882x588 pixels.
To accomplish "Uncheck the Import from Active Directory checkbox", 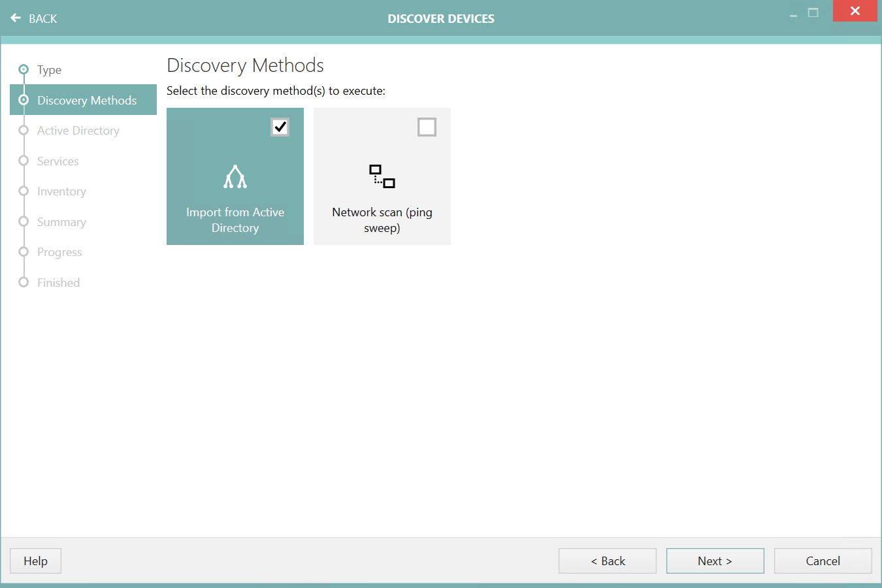I will pos(280,127).
